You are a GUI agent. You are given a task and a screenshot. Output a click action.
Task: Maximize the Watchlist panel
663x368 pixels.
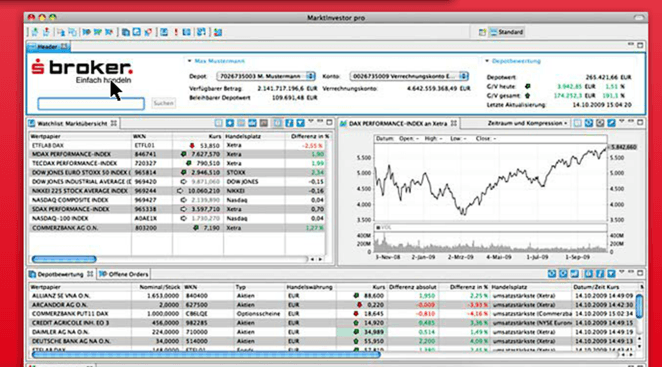tap(329, 122)
